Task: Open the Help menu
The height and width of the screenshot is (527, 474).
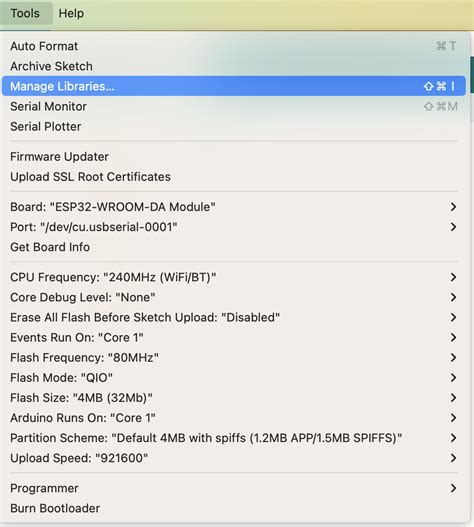Action: click(71, 13)
